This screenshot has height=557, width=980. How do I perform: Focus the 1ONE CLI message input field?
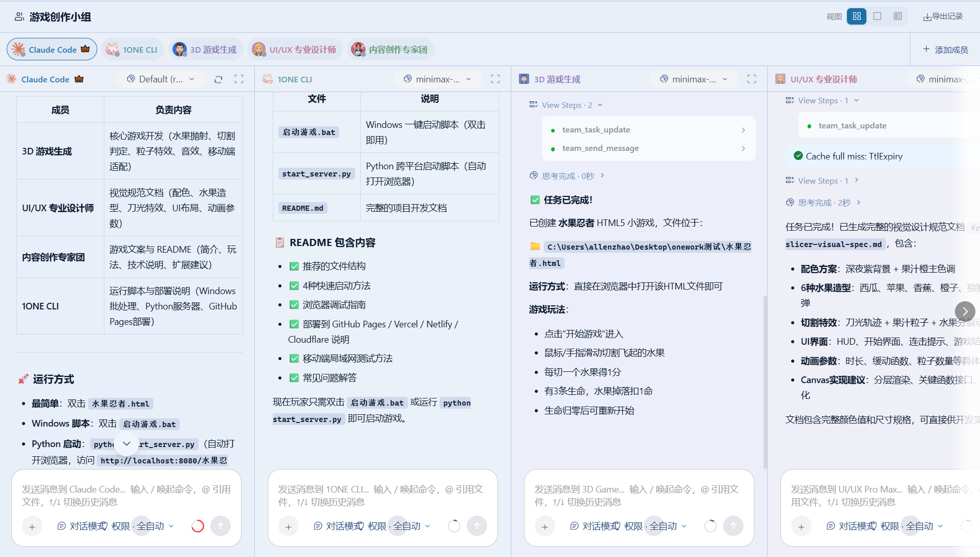[383, 496]
